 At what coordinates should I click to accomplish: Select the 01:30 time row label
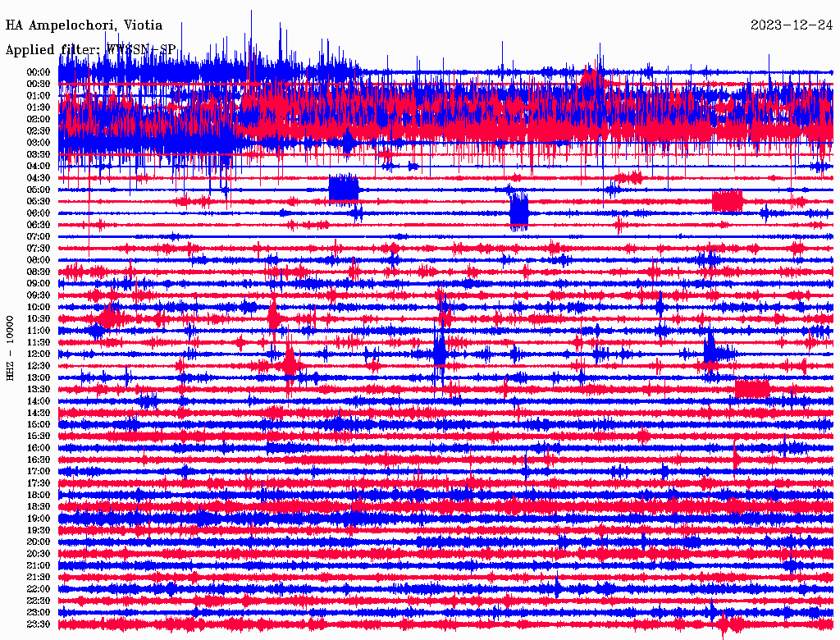pos(39,107)
